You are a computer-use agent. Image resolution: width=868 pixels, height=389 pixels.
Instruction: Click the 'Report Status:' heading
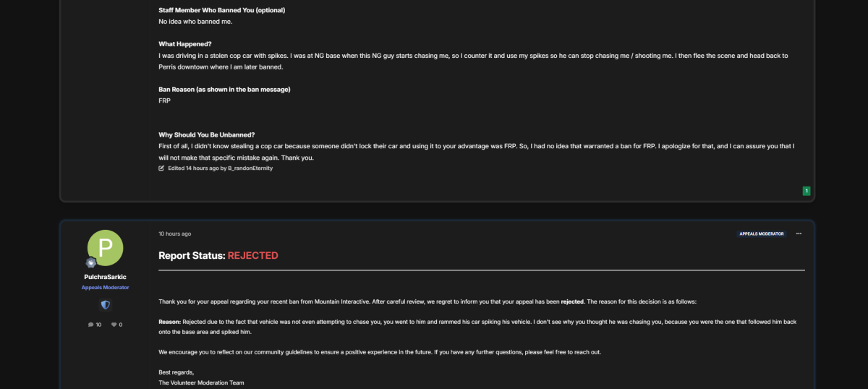[x=192, y=255]
